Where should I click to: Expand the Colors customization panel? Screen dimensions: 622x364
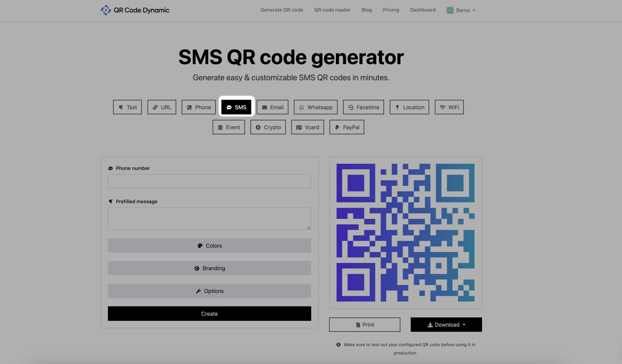[x=210, y=245]
